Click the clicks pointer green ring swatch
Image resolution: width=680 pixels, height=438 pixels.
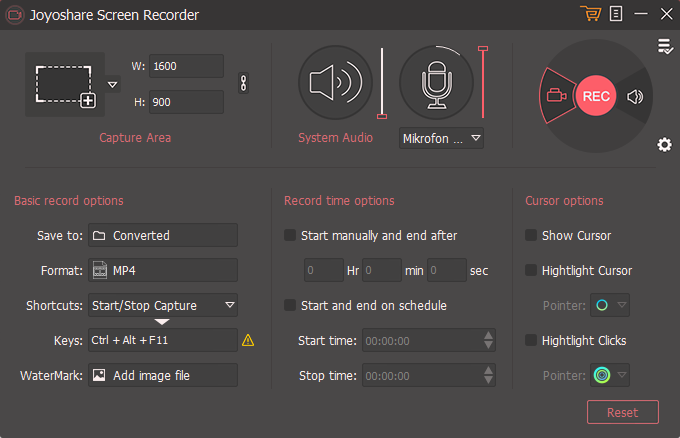tap(602, 375)
